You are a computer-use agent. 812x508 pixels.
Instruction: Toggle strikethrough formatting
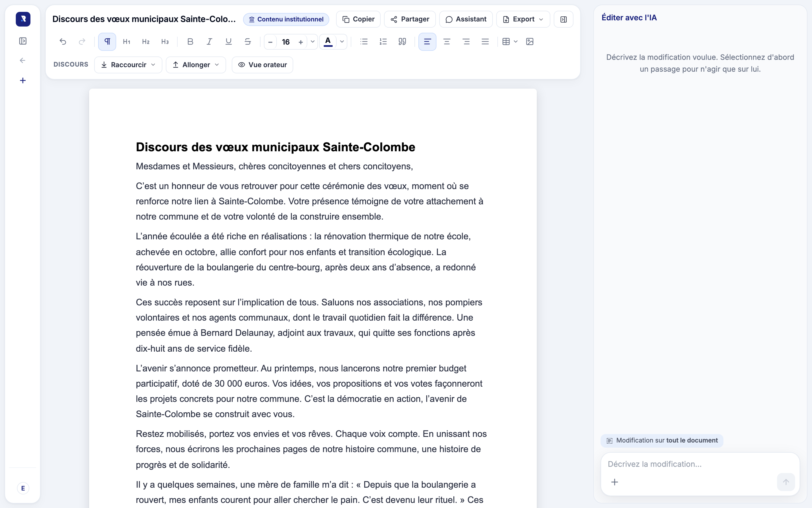coord(248,42)
